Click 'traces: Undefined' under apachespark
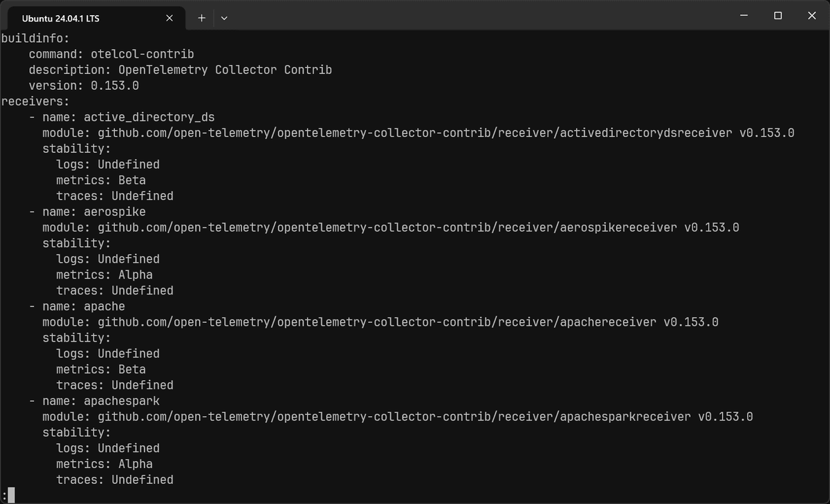 point(115,480)
